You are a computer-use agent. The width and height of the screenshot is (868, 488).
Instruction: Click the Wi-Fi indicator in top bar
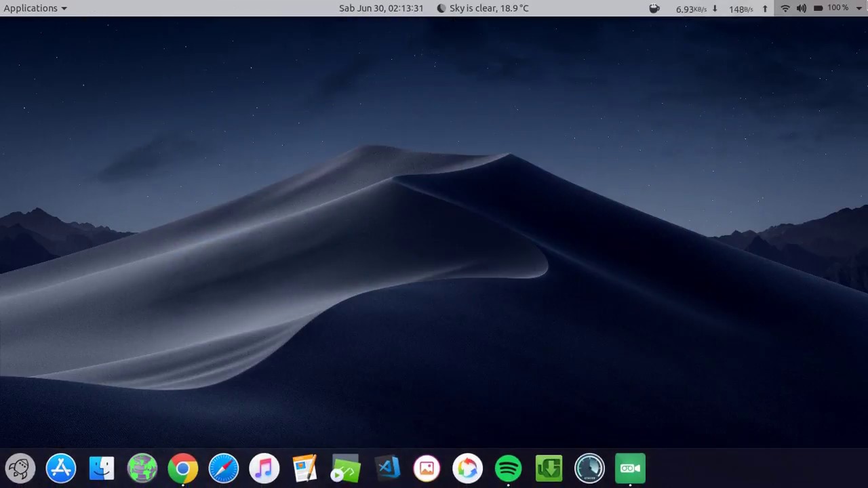point(785,8)
